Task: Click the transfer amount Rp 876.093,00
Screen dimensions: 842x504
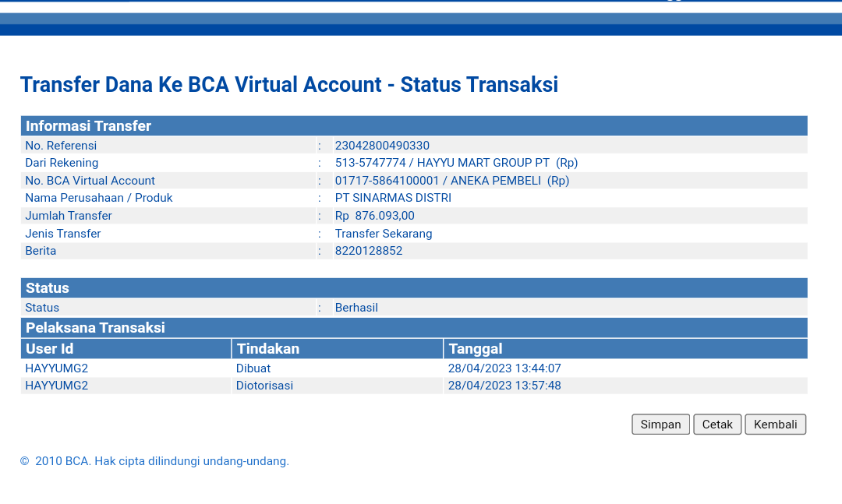Action: [375, 216]
